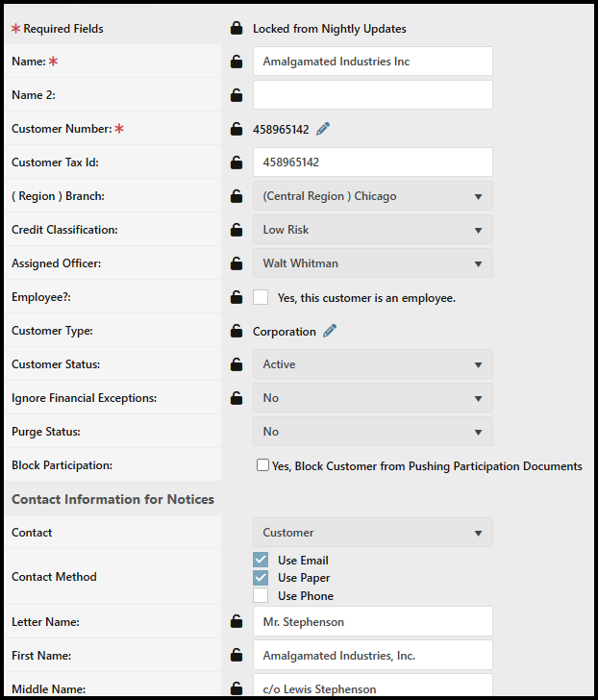Click the lock icon beside Name field
The image size is (598, 700).
point(236,62)
